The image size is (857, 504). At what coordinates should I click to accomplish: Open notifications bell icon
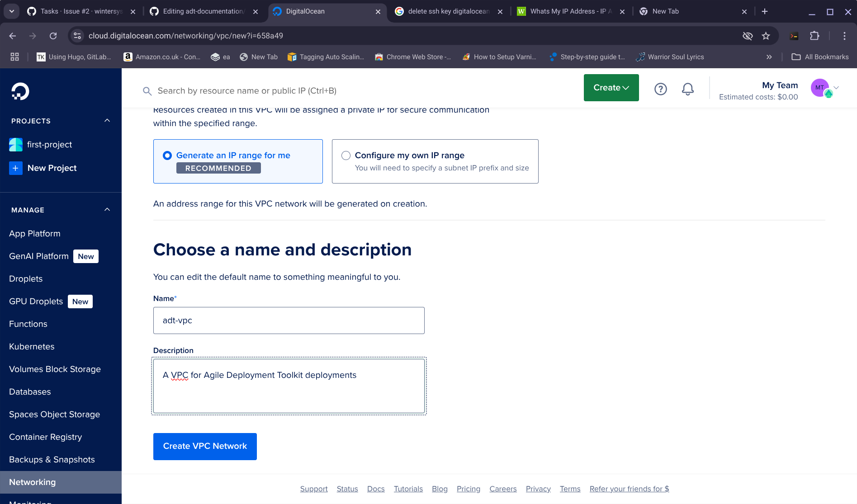[x=687, y=89]
